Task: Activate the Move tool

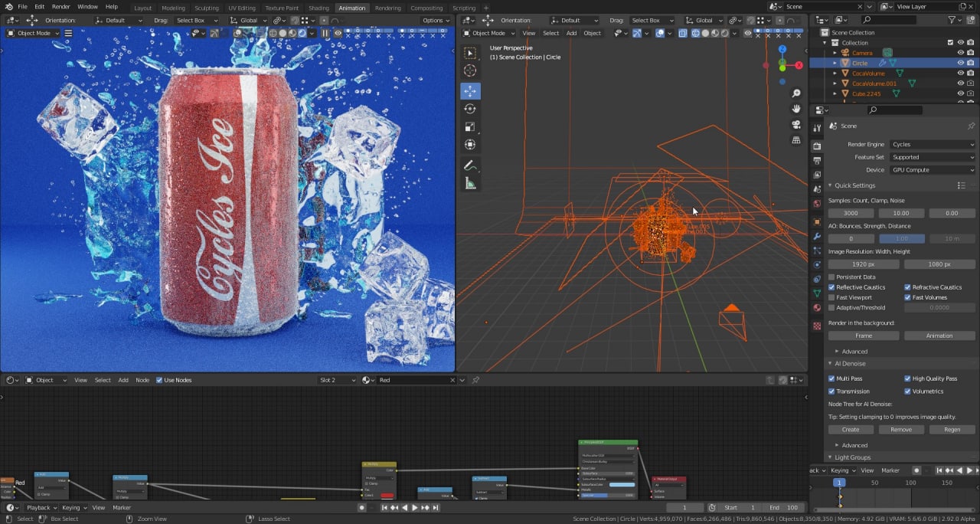Action: 470,90
